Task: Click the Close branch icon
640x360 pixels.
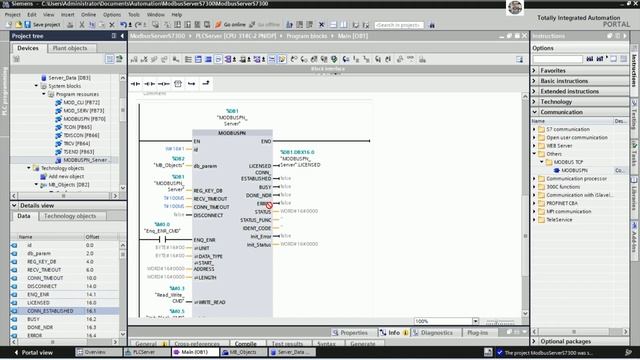Action: click(206, 84)
